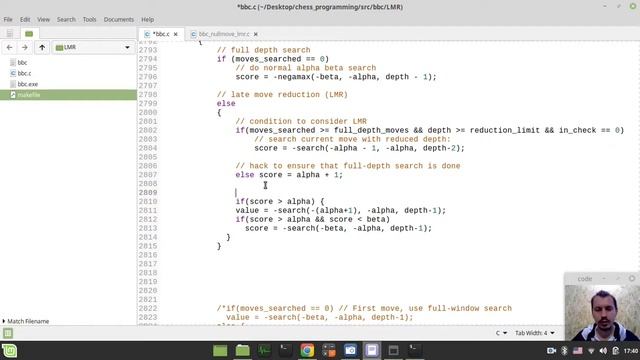Click the Show Desktop taskbar icon

220,351
